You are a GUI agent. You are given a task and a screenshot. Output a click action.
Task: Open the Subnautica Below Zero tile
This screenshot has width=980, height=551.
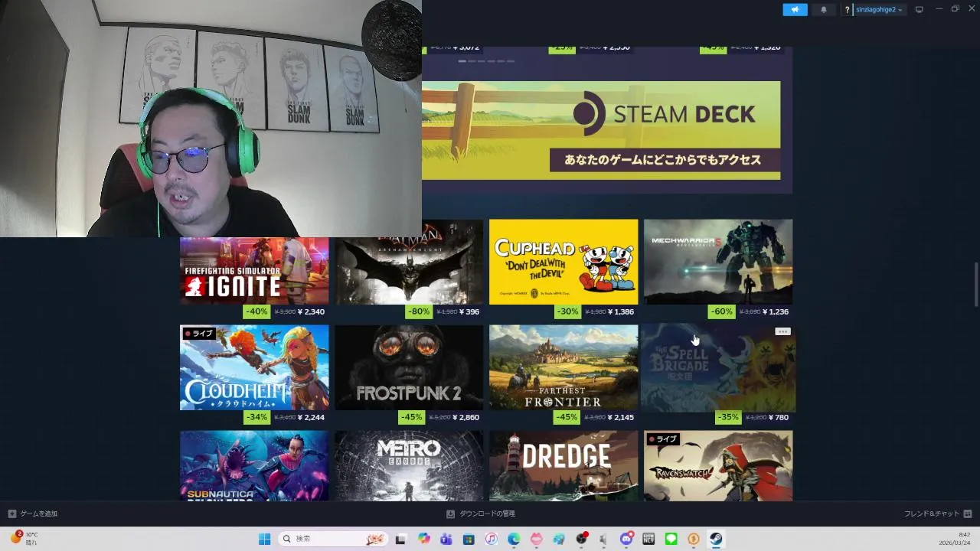click(254, 465)
